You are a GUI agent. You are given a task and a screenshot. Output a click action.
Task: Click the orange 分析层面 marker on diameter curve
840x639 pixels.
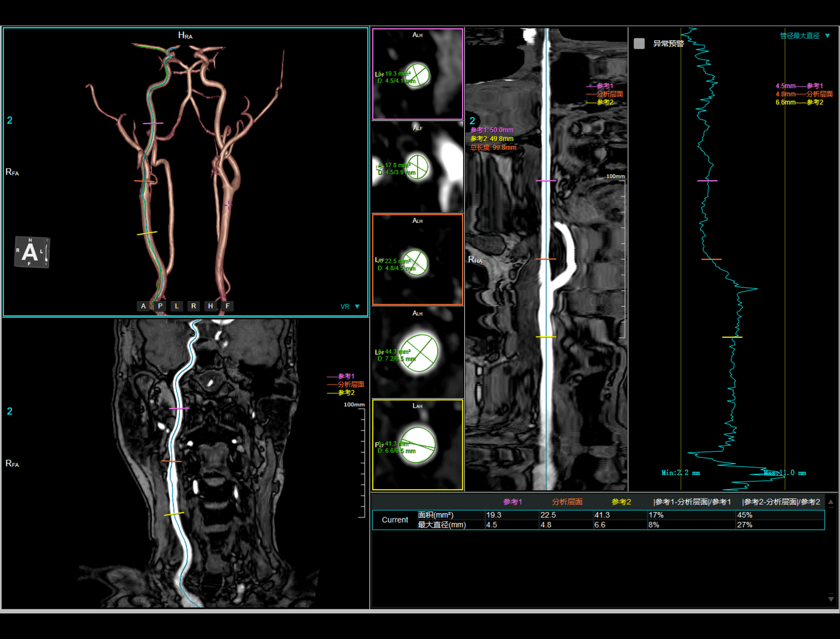(x=712, y=258)
